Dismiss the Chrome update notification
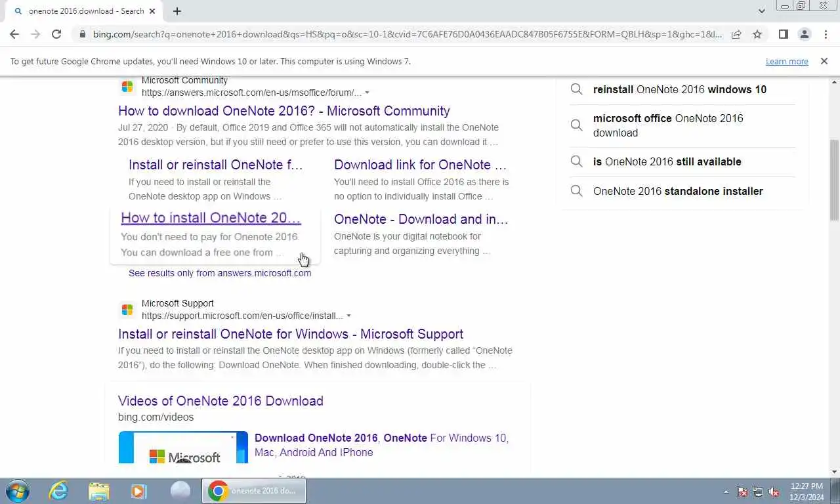This screenshot has width=840, height=504. click(824, 61)
